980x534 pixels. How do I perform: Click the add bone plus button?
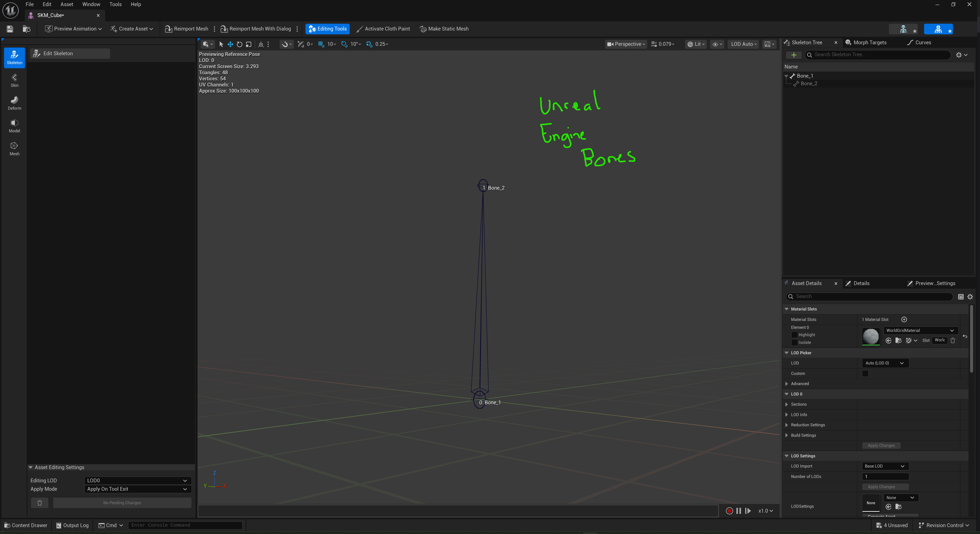click(x=794, y=55)
